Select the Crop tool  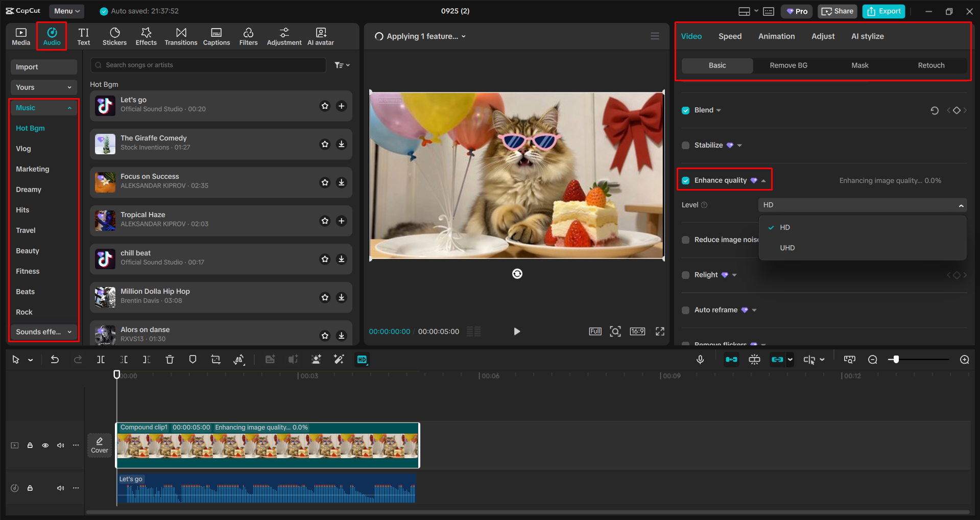216,359
